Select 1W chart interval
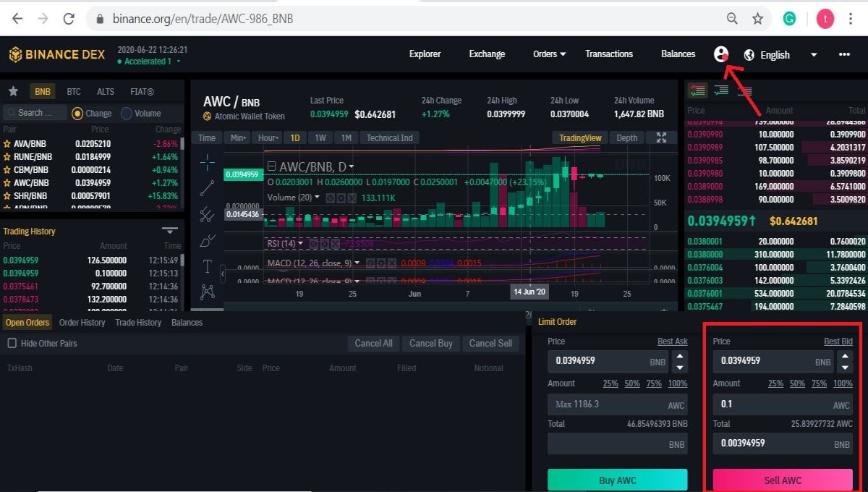 (x=320, y=137)
